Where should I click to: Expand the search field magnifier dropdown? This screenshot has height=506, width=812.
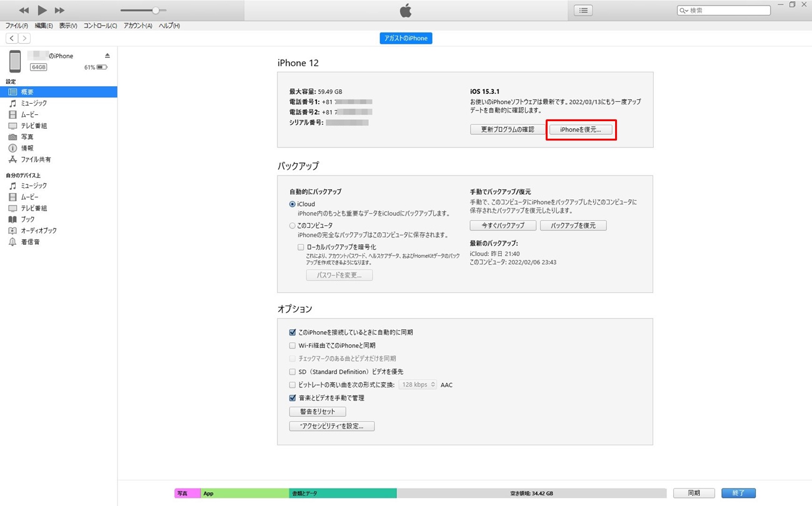pyautogui.click(x=684, y=11)
